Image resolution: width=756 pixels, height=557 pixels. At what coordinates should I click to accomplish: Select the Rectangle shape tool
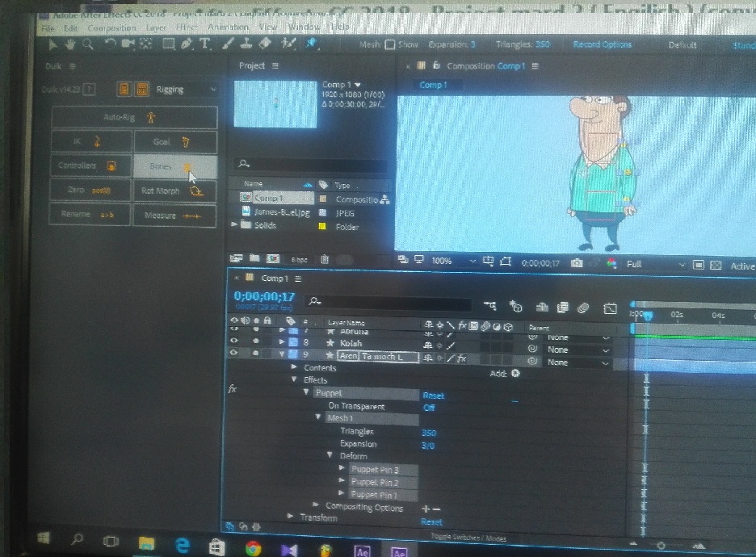(168, 44)
